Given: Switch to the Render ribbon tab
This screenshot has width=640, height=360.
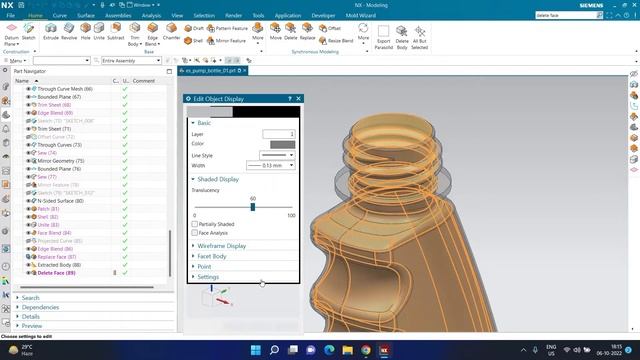Looking at the screenshot, I should tap(233, 16).
